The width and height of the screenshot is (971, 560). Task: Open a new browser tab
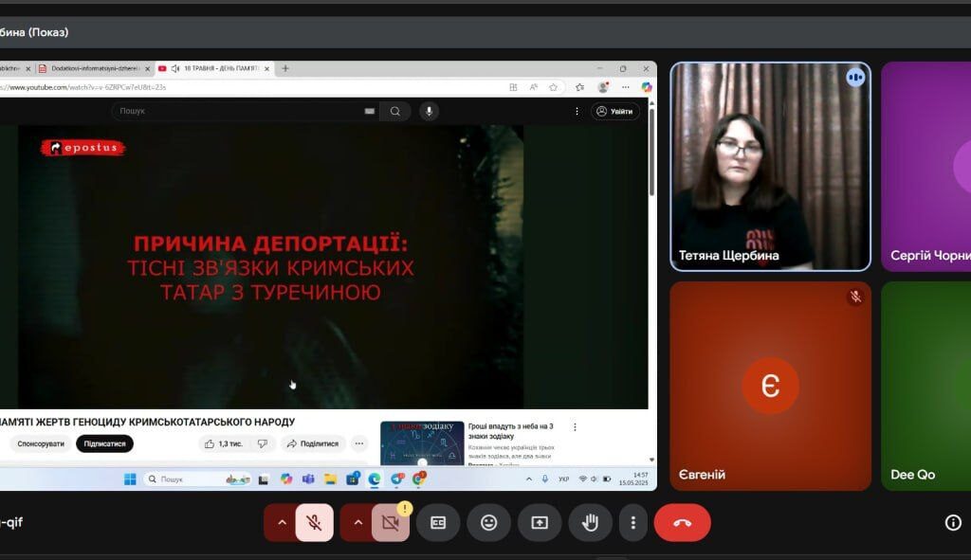[285, 68]
